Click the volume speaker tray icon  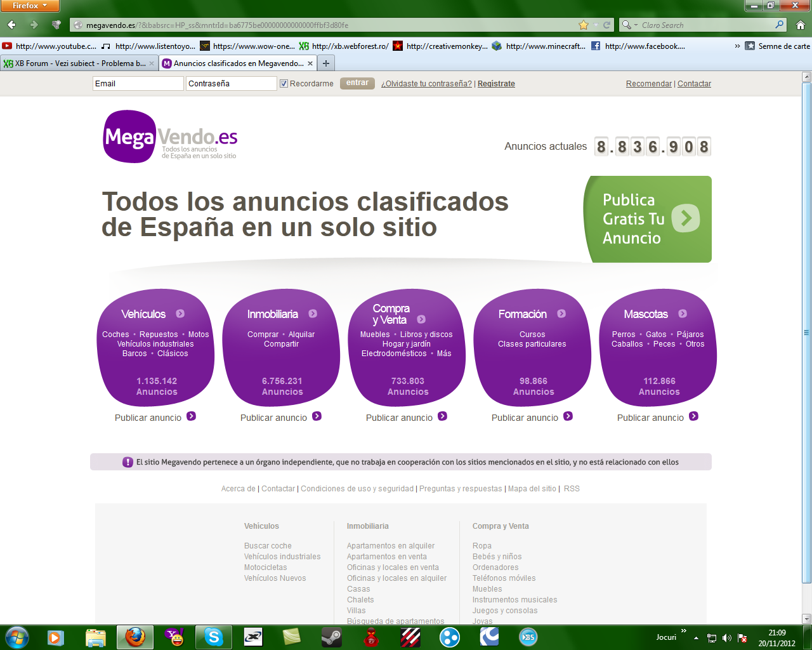pyautogui.click(x=727, y=638)
